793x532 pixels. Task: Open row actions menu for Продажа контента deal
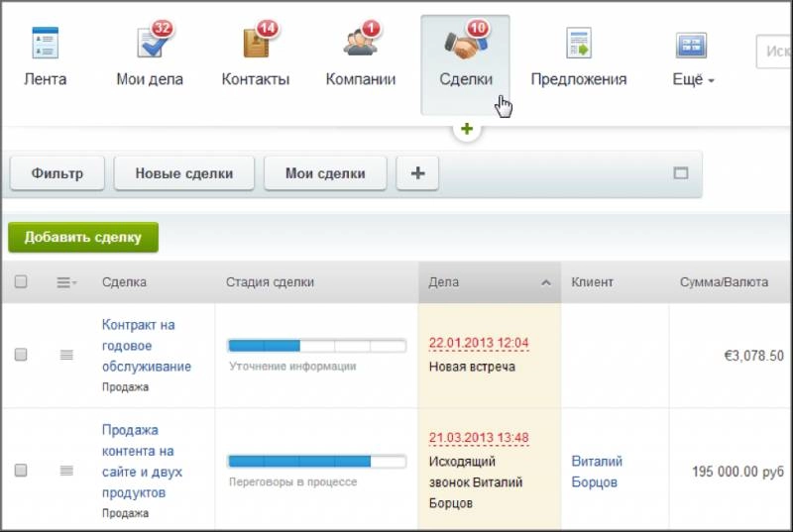[x=66, y=471]
